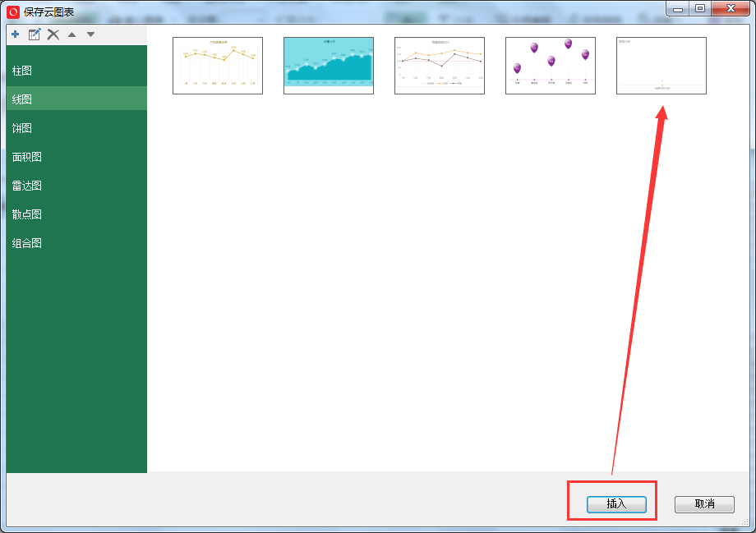Click the edit category icon

coord(35,34)
